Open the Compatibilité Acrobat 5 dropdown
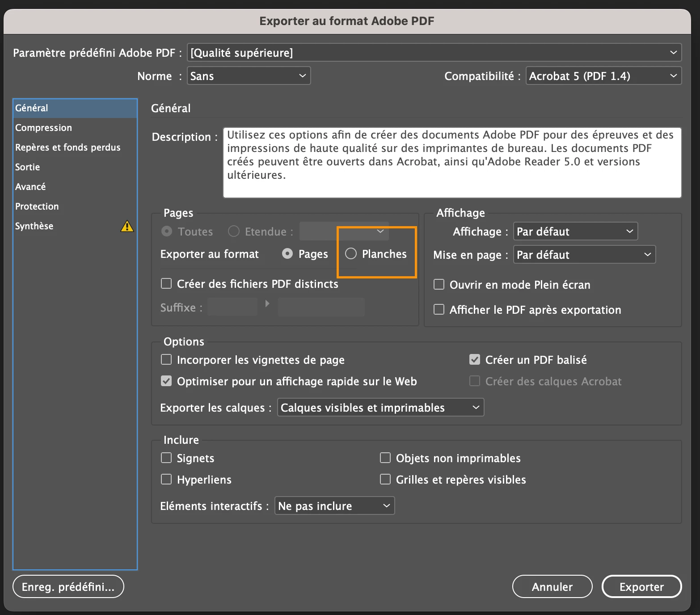Viewport: 700px width, 615px height. coord(603,76)
